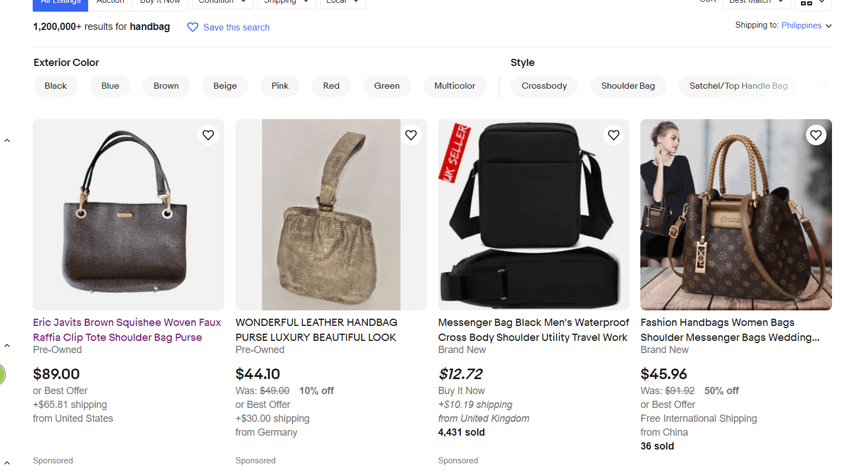The height and width of the screenshot is (475, 868).
Task: Add Eric Javits tote to watchlist
Action: [x=208, y=135]
